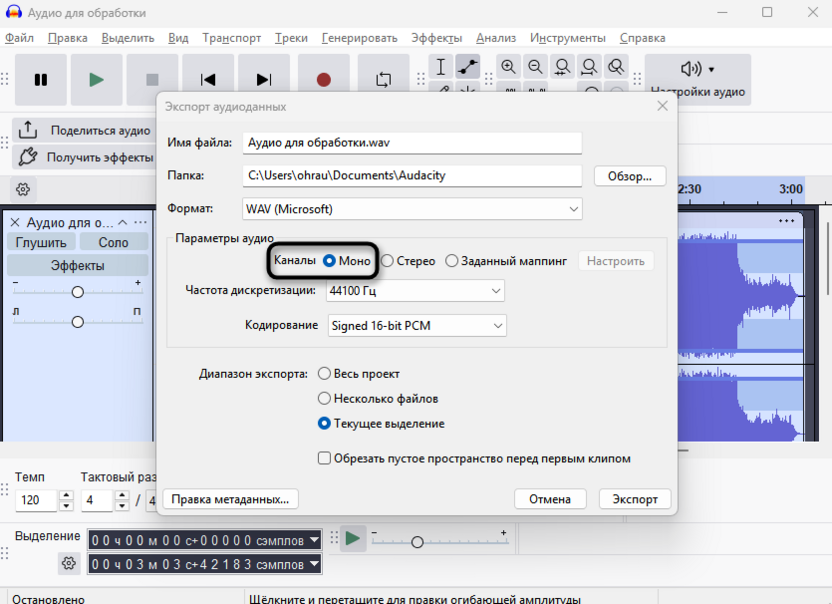Choose the current selection export range
This screenshot has height=604, width=832.
coord(381,424)
